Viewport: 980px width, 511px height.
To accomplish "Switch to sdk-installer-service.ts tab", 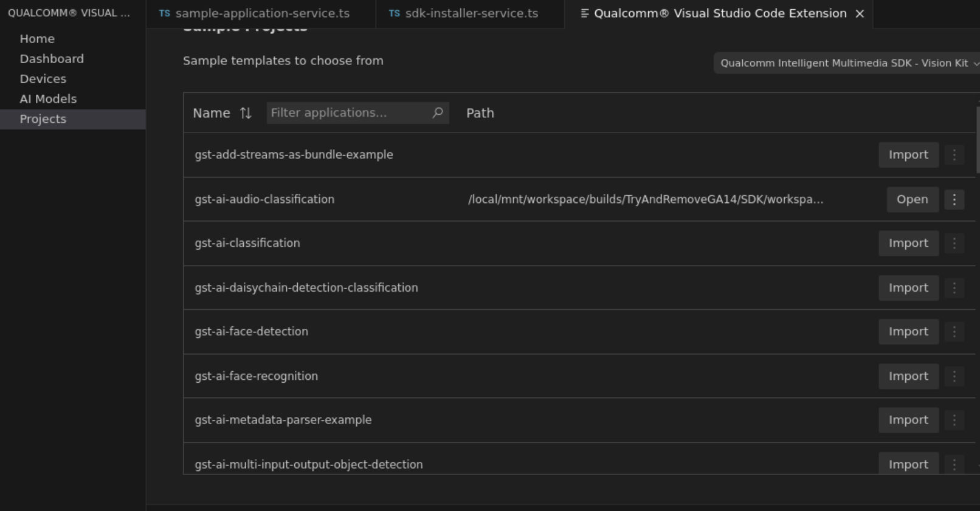I will 470,13.
